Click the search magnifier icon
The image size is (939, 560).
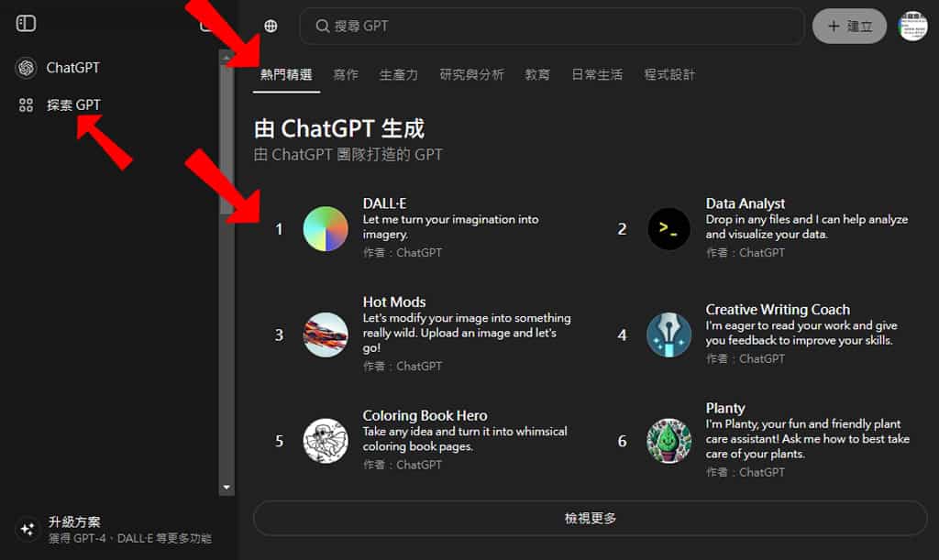pos(322,26)
